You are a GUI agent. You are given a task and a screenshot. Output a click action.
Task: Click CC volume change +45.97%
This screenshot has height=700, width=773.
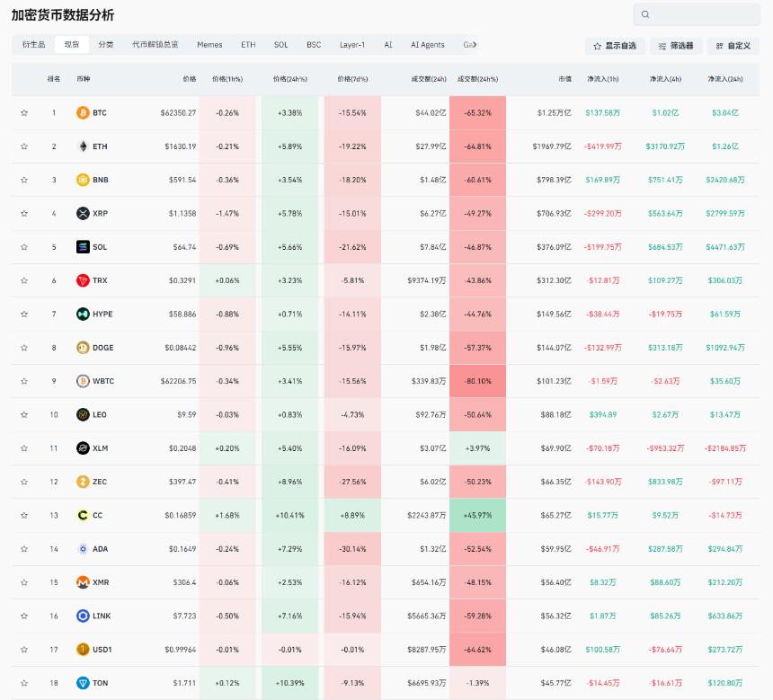click(x=477, y=515)
